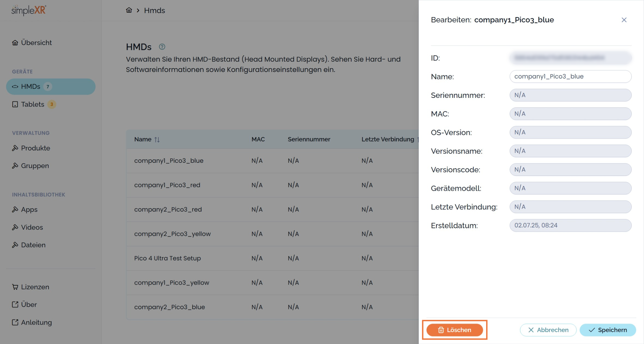Click the Abbrechen button
Viewport: 644px width, 344px height.
click(x=548, y=330)
